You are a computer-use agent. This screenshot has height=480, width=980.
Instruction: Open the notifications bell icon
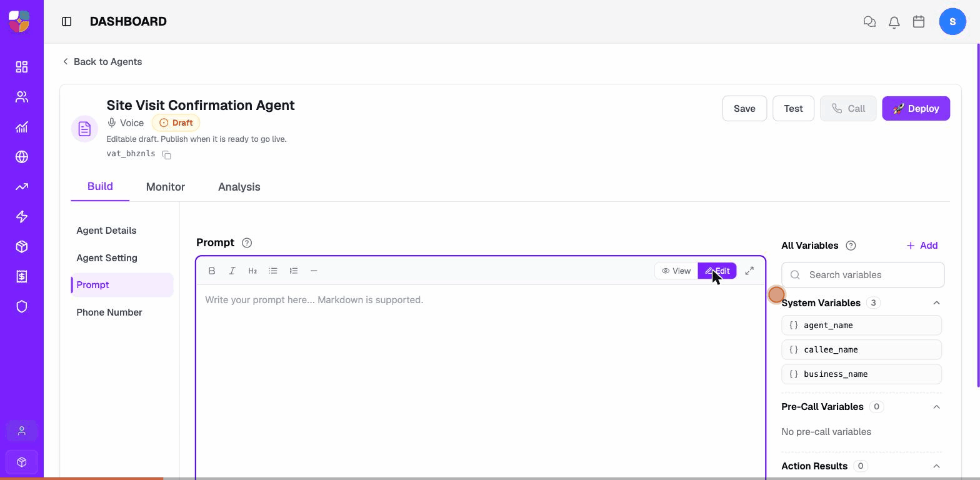point(894,22)
